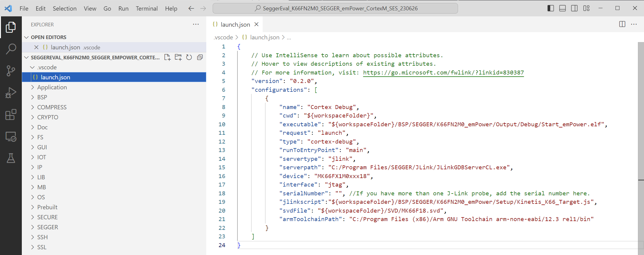Click the command center search box
This screenshot has height=255, width=644.
(x=335, y=8)
